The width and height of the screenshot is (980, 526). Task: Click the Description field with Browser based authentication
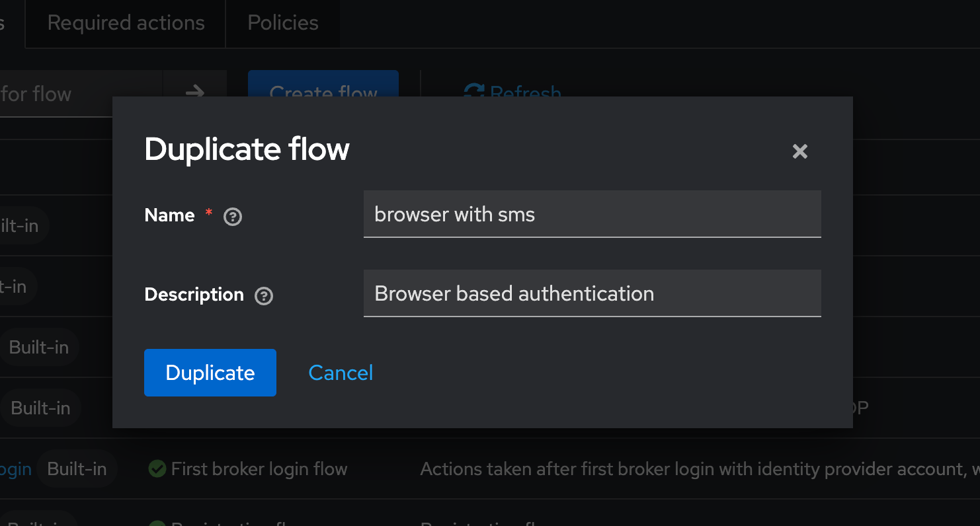(592, 293)
